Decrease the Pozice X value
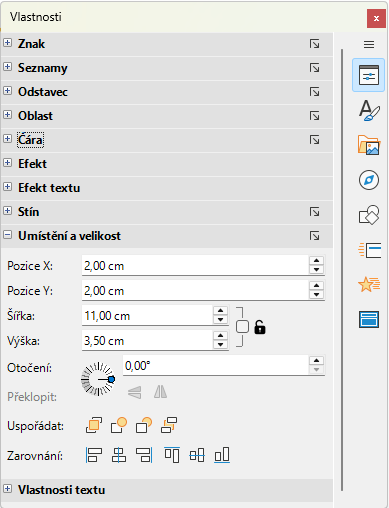This screenshot has height=508, width=389. tap(316, 270)
